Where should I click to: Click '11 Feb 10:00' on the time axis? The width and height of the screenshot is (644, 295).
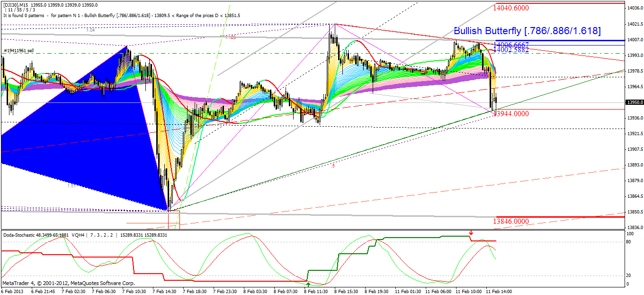pyautogui.click(x=469, y=291)
